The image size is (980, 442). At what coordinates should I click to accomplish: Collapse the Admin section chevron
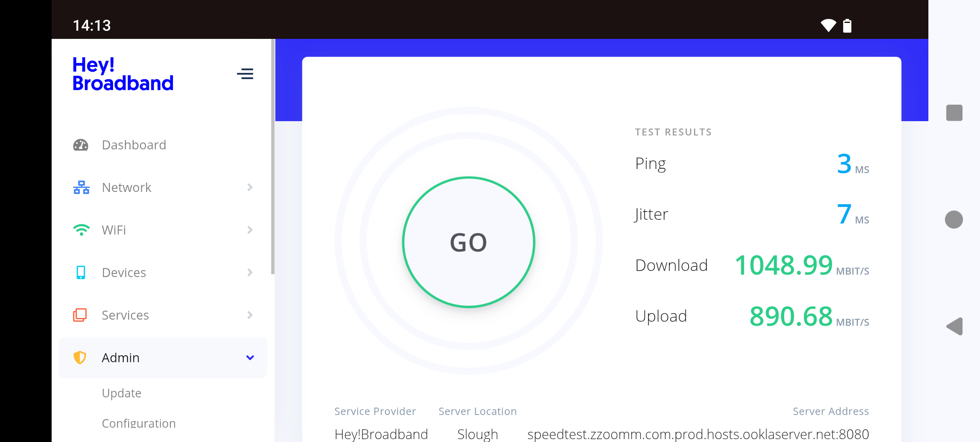(x=249, y=357)
